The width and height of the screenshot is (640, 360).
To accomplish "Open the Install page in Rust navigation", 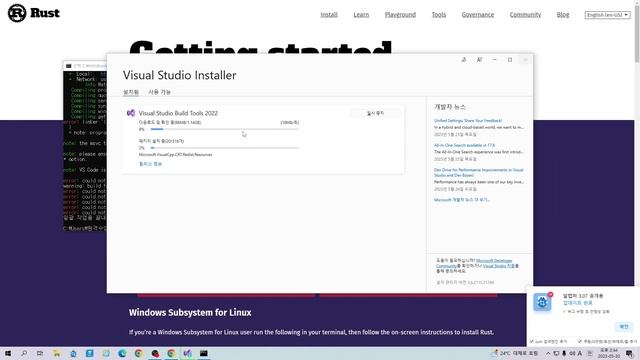I will pyautogui.click(x=329, y=15).
